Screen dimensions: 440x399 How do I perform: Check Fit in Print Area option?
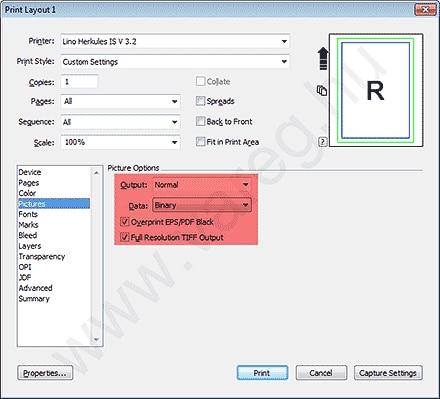[x=200, y=142]
